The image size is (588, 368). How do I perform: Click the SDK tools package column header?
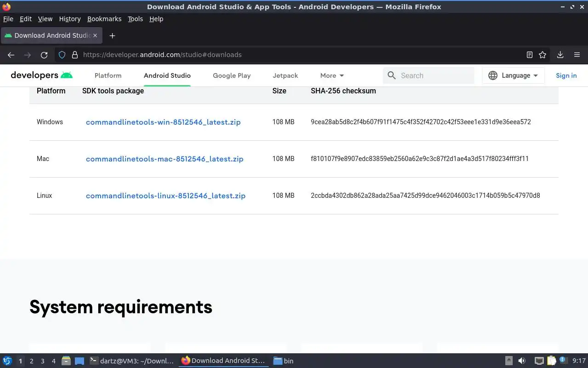(x=113, y=91)
